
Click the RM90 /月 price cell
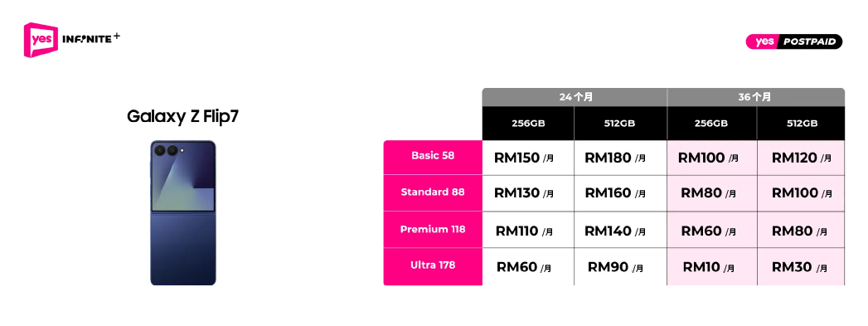click(x=621, y=267)
